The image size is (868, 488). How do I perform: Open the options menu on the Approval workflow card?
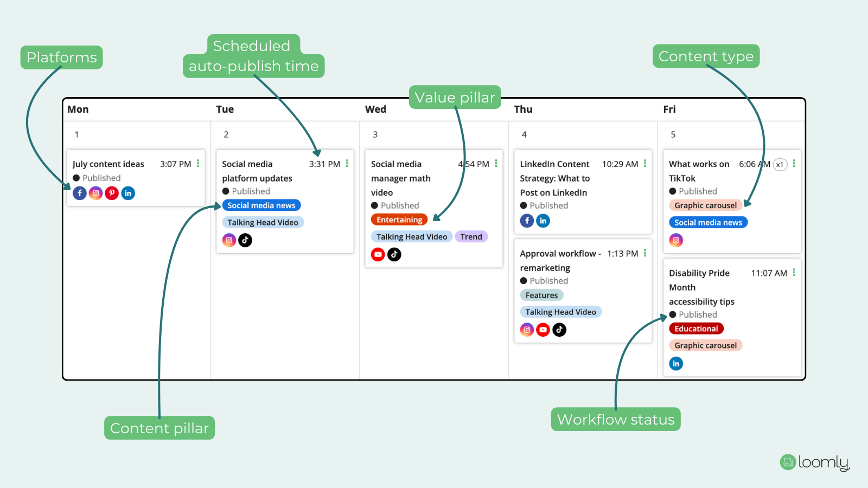[x=644, y=253]
